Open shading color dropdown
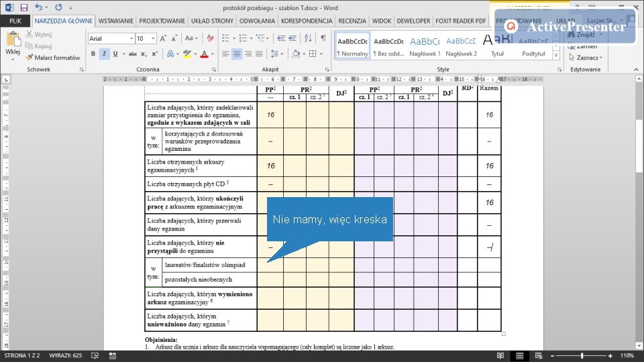Screen dimensions: 644x362 (303, 54)
